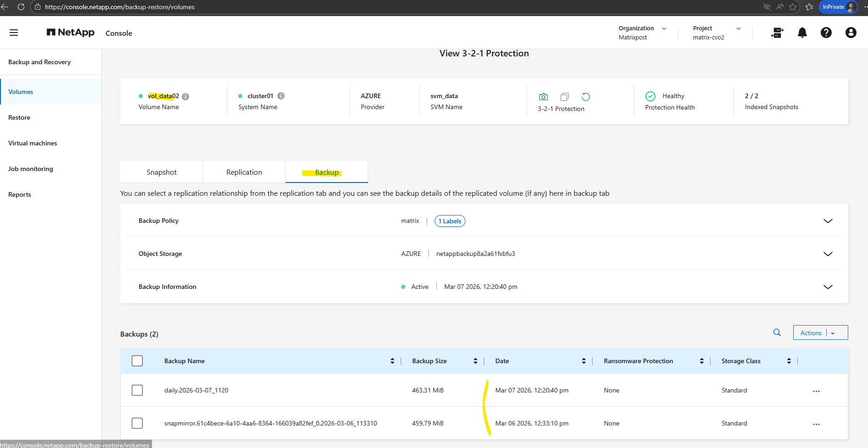
Task: Click the agents/connector icon in header
Action: (x=777, y=33)
